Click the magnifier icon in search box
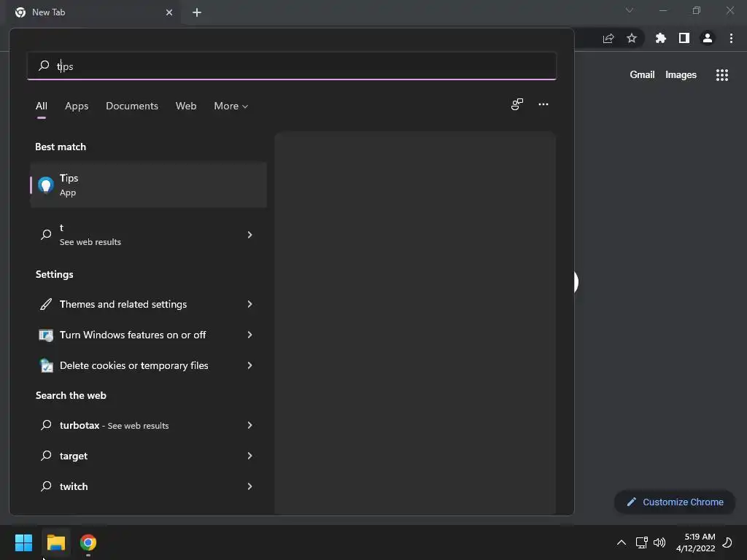The width and height of the screenshot is (747, 560). 44,65
